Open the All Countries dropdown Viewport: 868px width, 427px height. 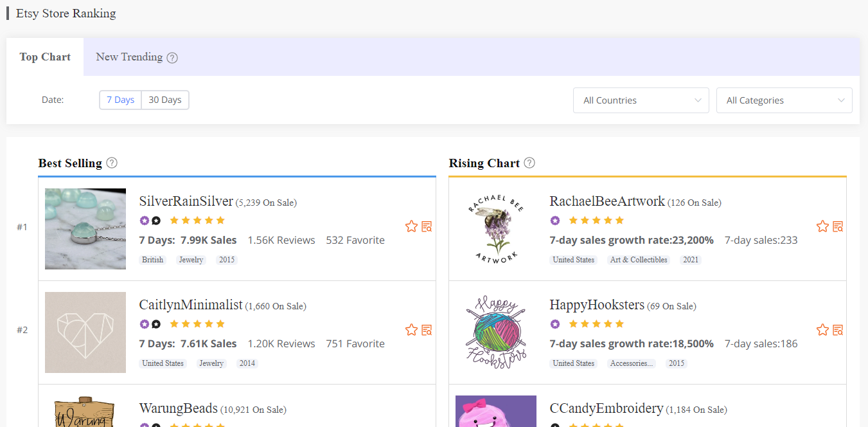(641, 100)
